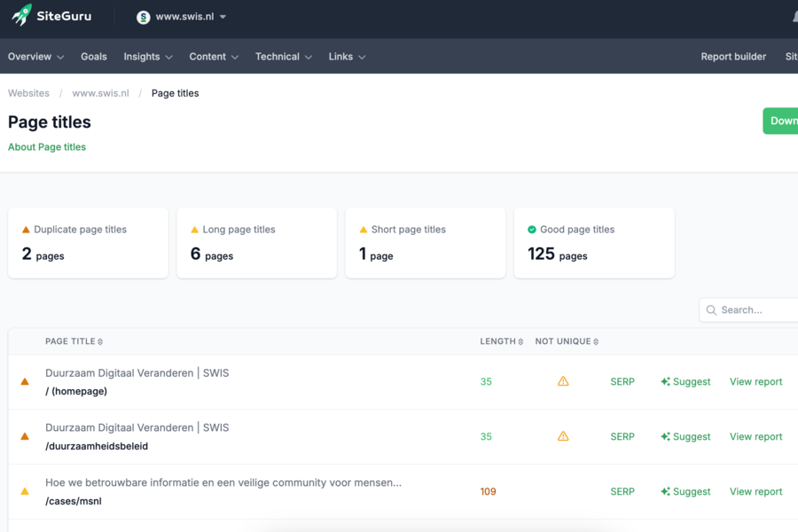Open the homepage row's page title

click(137, 372)
